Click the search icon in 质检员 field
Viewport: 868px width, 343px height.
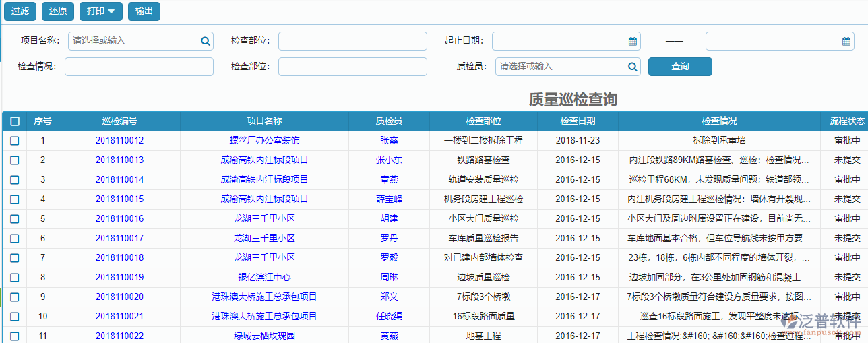(x=633, y=67)
